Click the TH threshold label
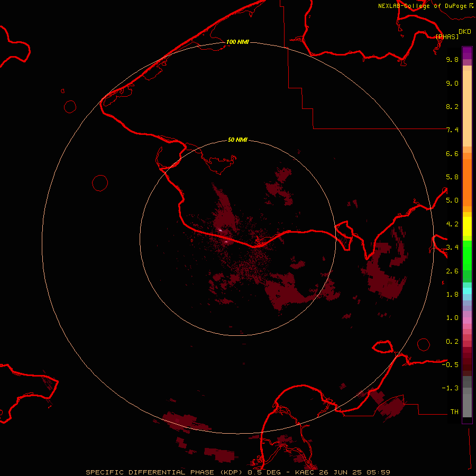The height and width of the screenshot is (476, 476). pyautogui.click(x=454, y=412)
